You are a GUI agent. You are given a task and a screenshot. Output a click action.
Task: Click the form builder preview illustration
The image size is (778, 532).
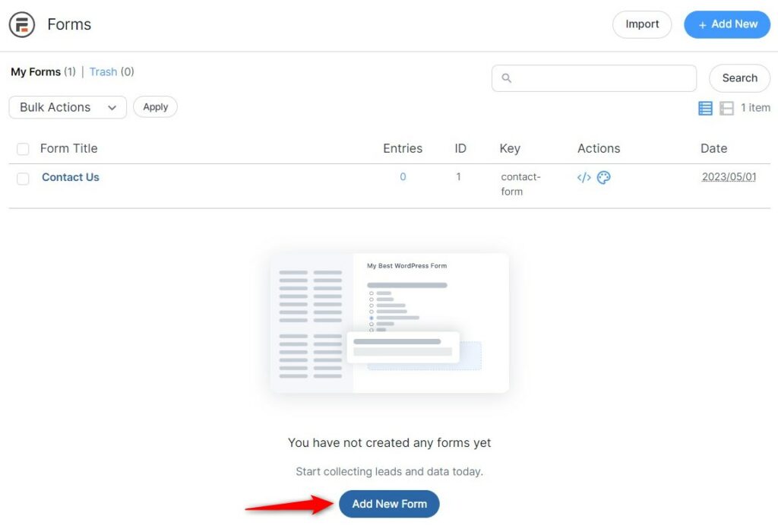point(390,323)
